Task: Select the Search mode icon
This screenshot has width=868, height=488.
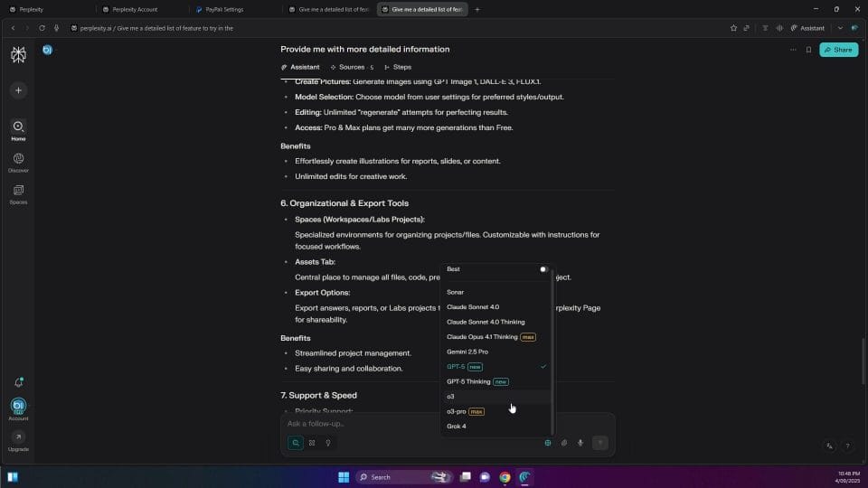Action: point(295,443)
